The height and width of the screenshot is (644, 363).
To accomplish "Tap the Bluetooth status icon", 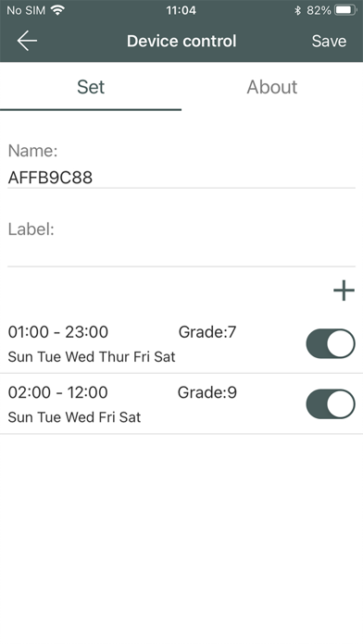I will coord(297,10).
